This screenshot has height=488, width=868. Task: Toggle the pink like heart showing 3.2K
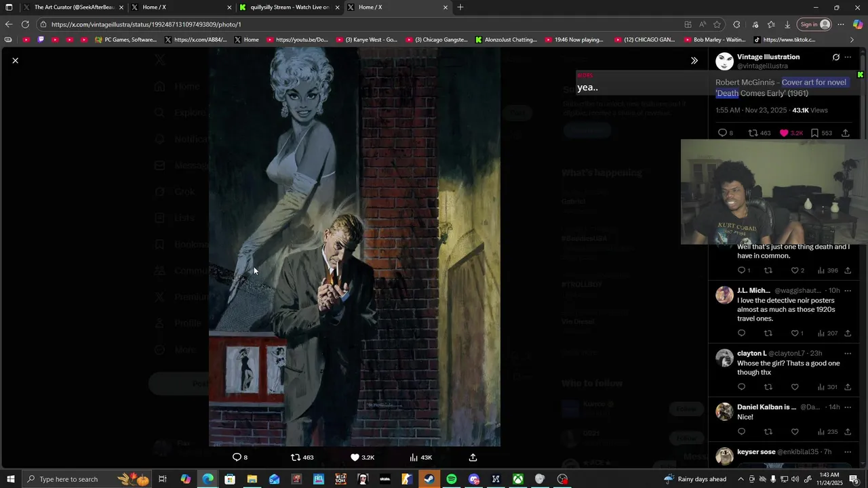pos(784,133)
